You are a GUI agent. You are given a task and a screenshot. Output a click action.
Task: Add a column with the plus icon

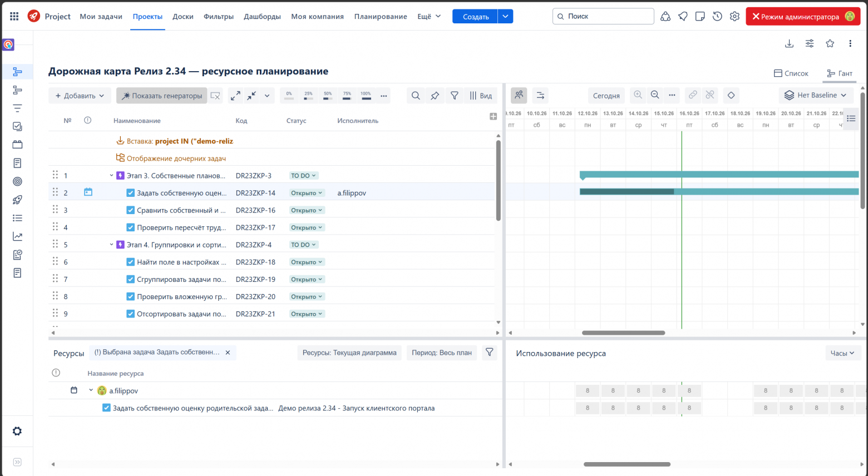coord(493,116)
